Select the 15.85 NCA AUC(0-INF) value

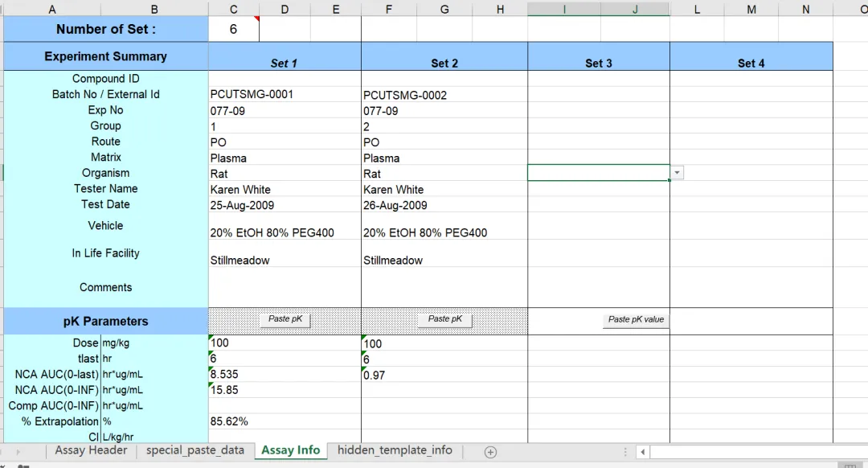[x=285, y=390]
